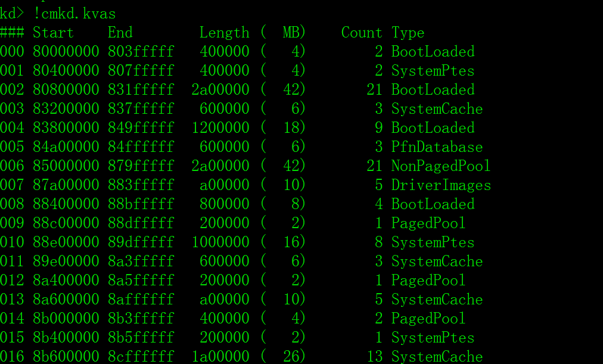The width and height of the screenshot is (603, 364).
Task: Click BootLoaded in row 004
Action: pos(433,127)
